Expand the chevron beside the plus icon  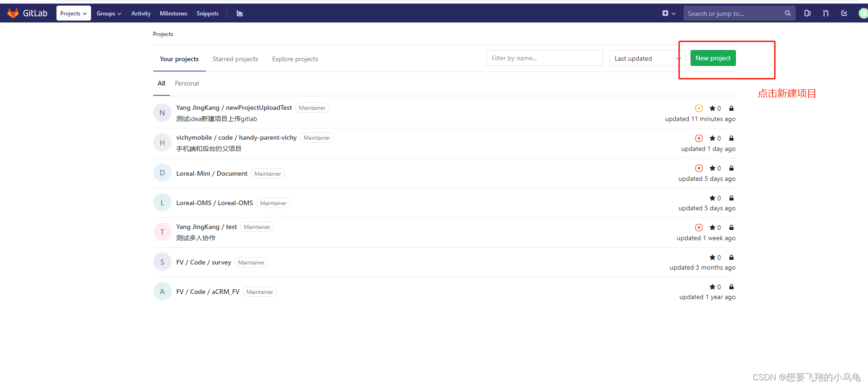click(674, 14)
